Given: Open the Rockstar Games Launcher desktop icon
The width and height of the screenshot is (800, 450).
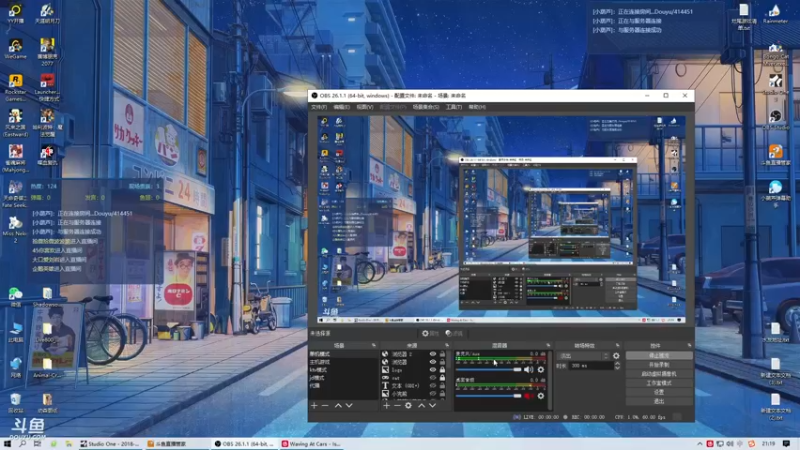Looking at the screenshot, I should tap(15, 87).
